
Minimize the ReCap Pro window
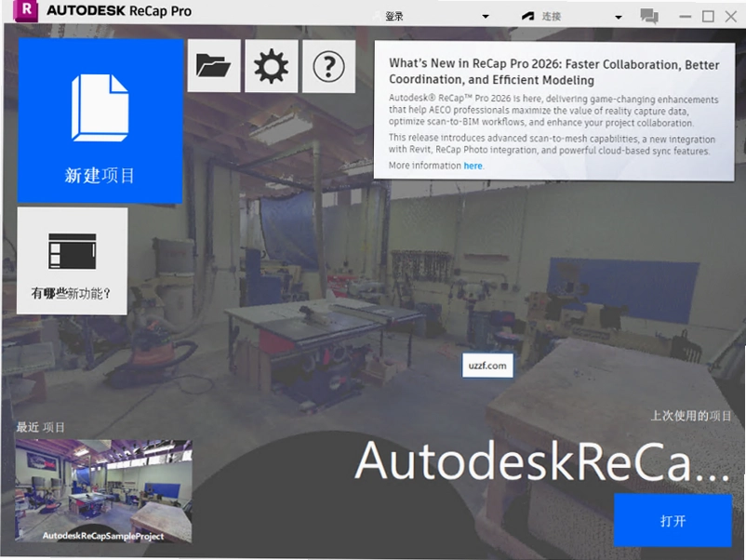point(686,17)
